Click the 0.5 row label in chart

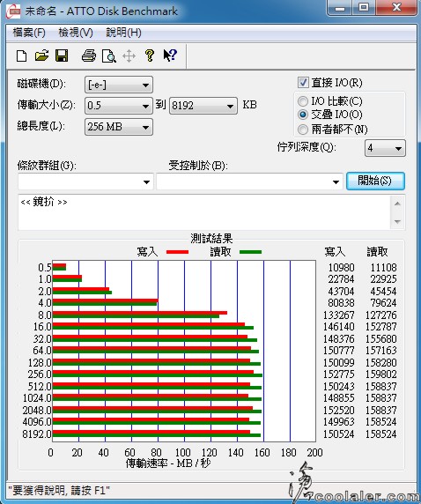[x=45, y=268]
